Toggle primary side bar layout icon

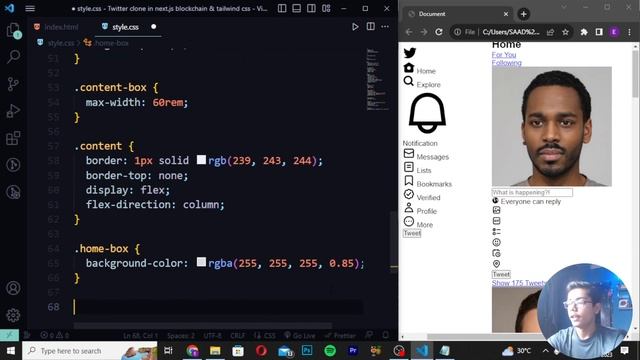click(x=282, y=8)
